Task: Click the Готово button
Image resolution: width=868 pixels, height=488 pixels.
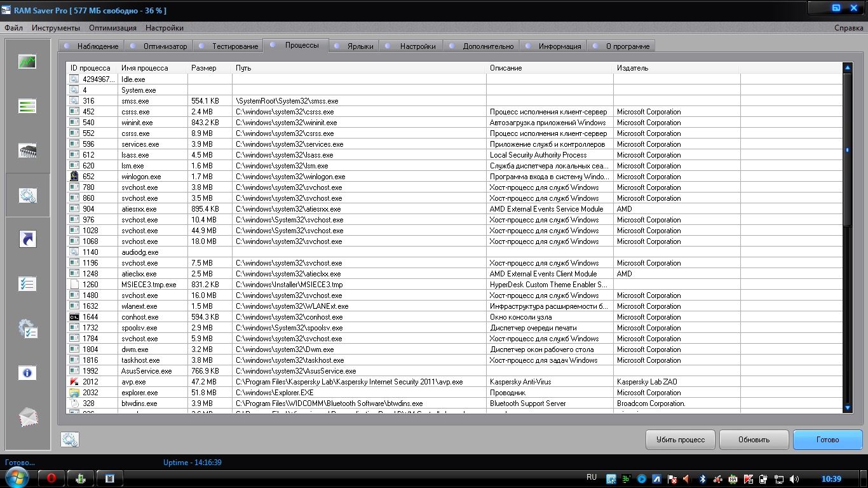Action: click(x=828, y=440)
